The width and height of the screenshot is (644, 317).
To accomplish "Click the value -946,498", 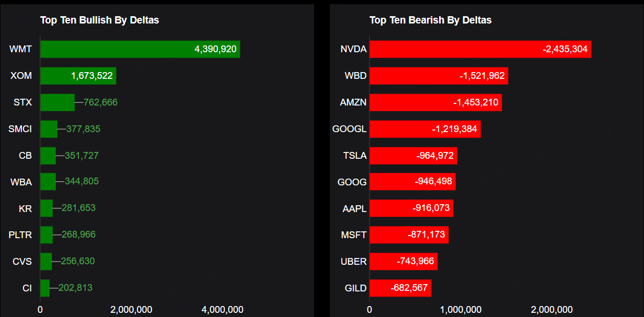I will (433, 182).
